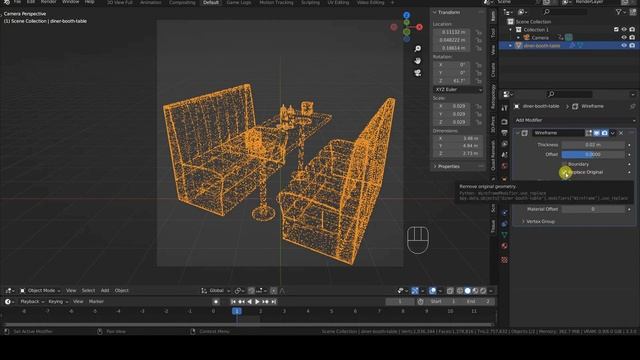Toggle the Replace Original checkbox

click(x=565, y=172)
